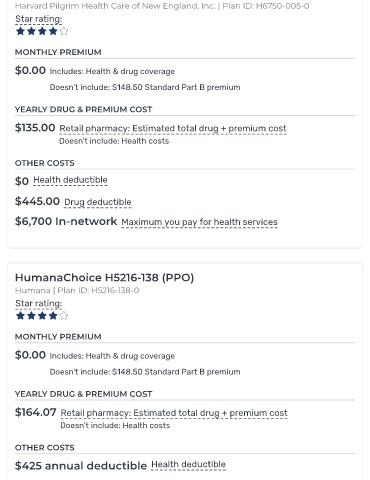Click Retail pharmacy estimate link under $135.00
The height and width of the screenshot is (480, 370).
point(173,128)
